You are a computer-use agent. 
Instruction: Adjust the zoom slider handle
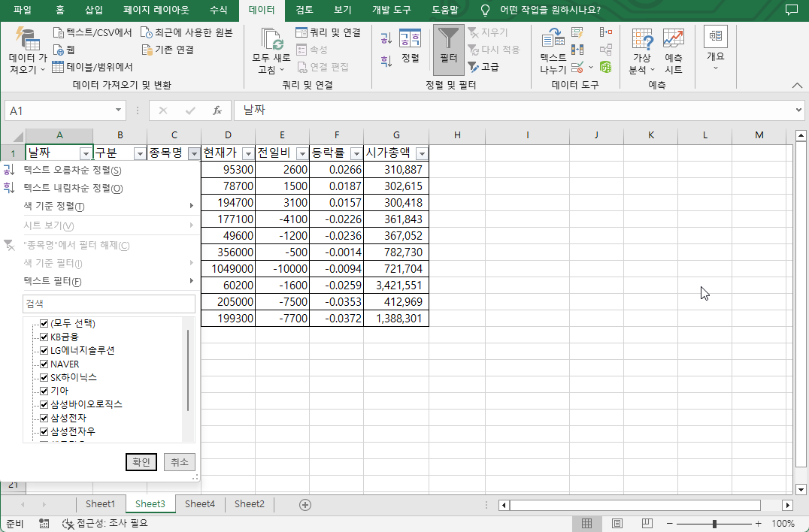pos(714,524)
